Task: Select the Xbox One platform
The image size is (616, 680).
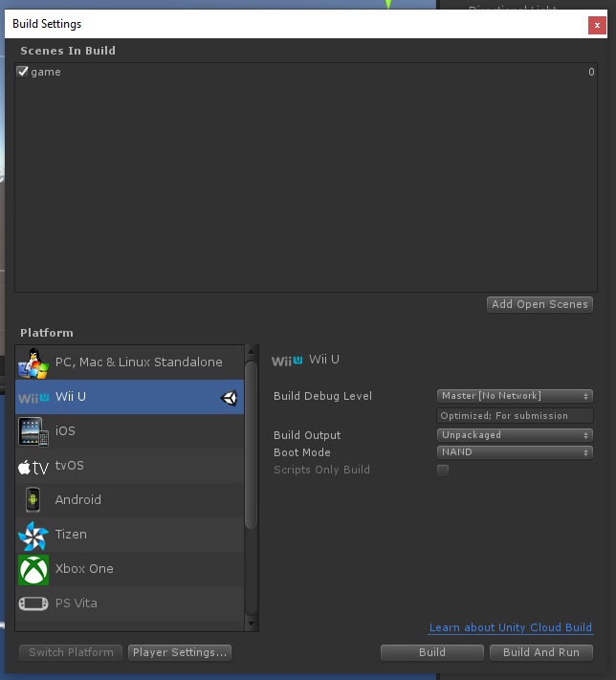Action: coord(129,568)
